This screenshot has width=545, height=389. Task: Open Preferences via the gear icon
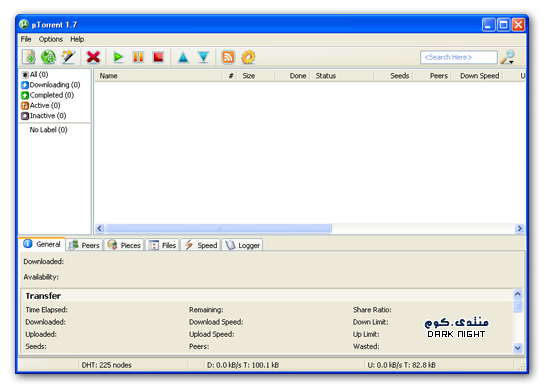click(248, 57)
